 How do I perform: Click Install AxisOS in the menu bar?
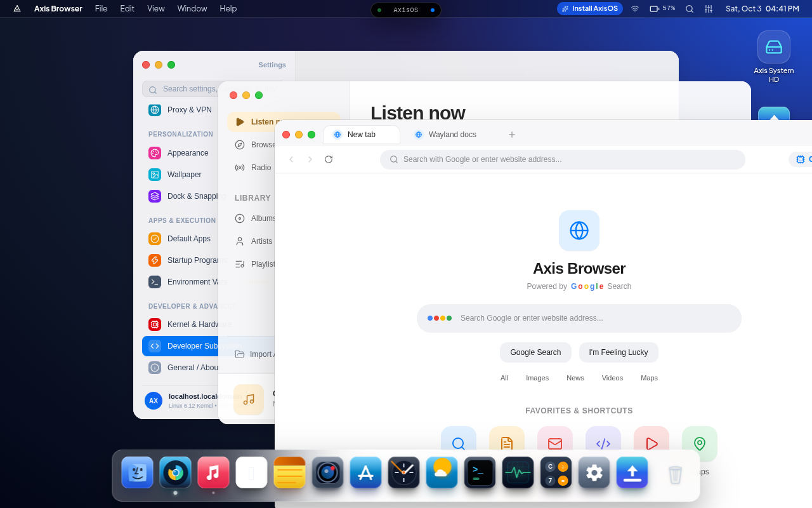(x=590, y=9)
